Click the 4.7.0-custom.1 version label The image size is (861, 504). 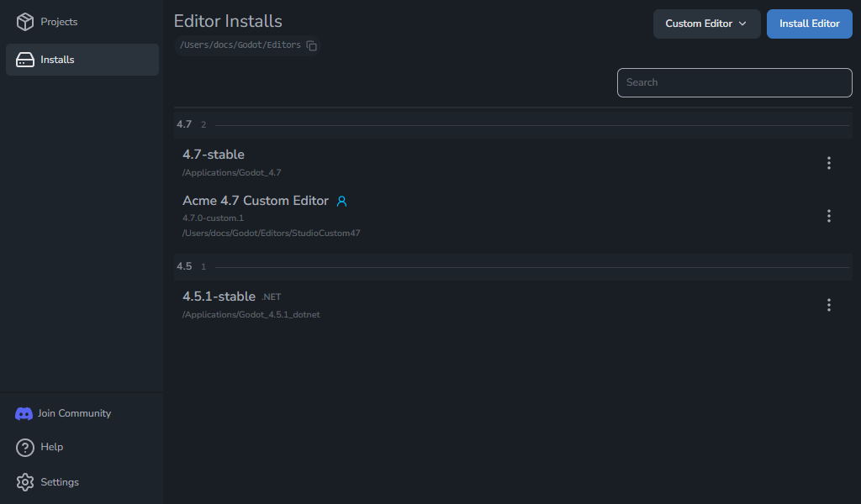tap(213, 218)
